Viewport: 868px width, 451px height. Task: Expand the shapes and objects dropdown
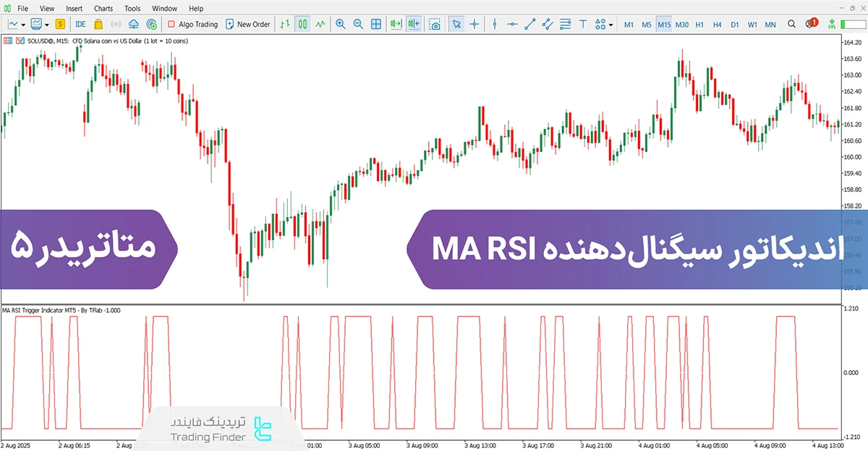610,24
